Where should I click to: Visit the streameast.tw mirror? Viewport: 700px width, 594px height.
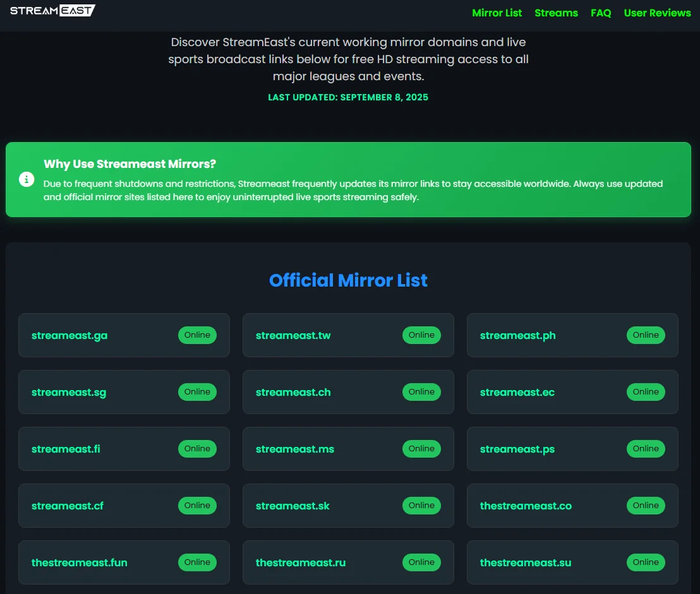point(293,335)
